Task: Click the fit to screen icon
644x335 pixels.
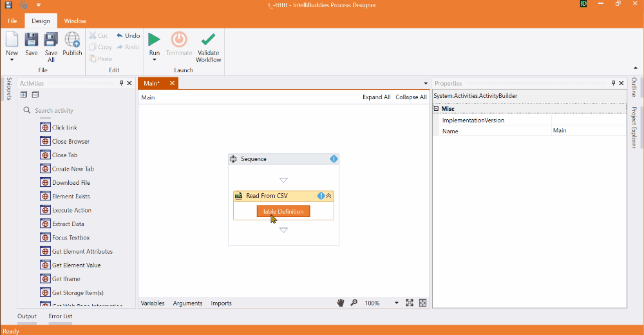Action: 410,303
